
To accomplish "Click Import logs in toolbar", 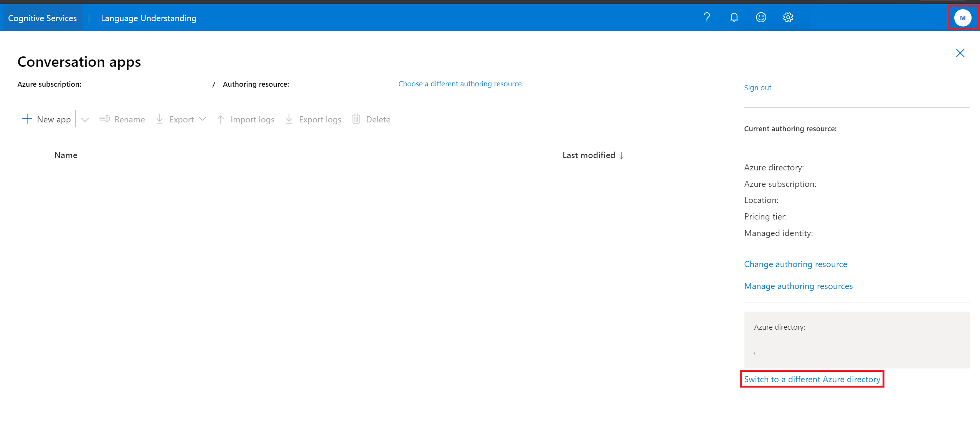I will [x=246, y=119].
